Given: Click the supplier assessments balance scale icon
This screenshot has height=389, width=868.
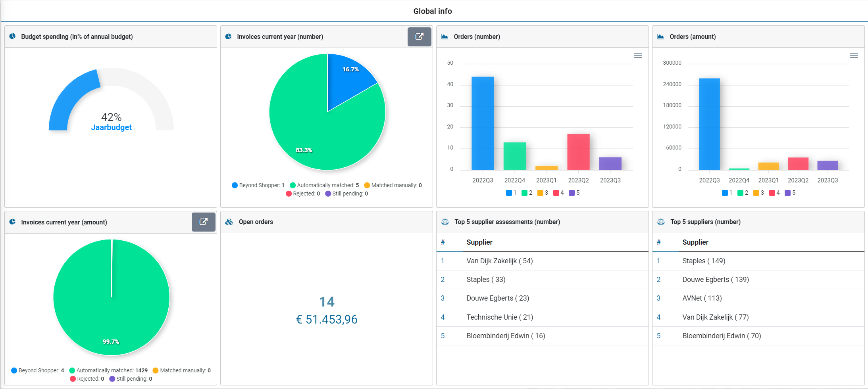Looking at the screenshot, I should tap(445, 222).
